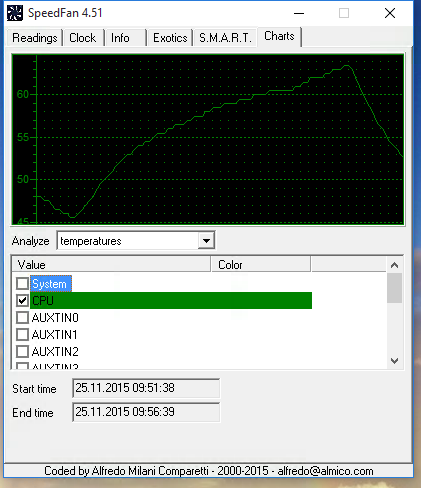Viewport: 421px width, 488px height.
Task: Open the S.M.A.R.T. tab
Action: [225, 38]
